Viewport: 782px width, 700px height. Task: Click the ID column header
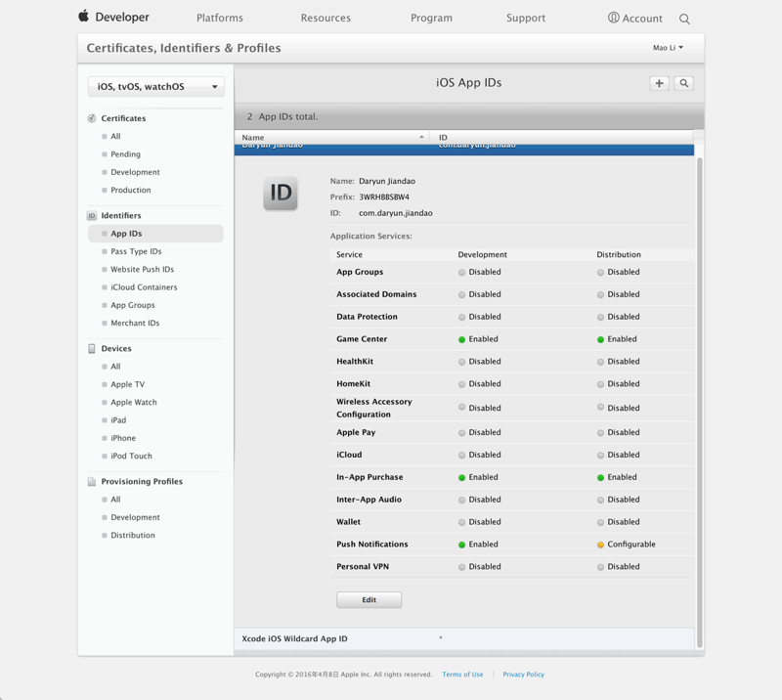tap(561, 137)
